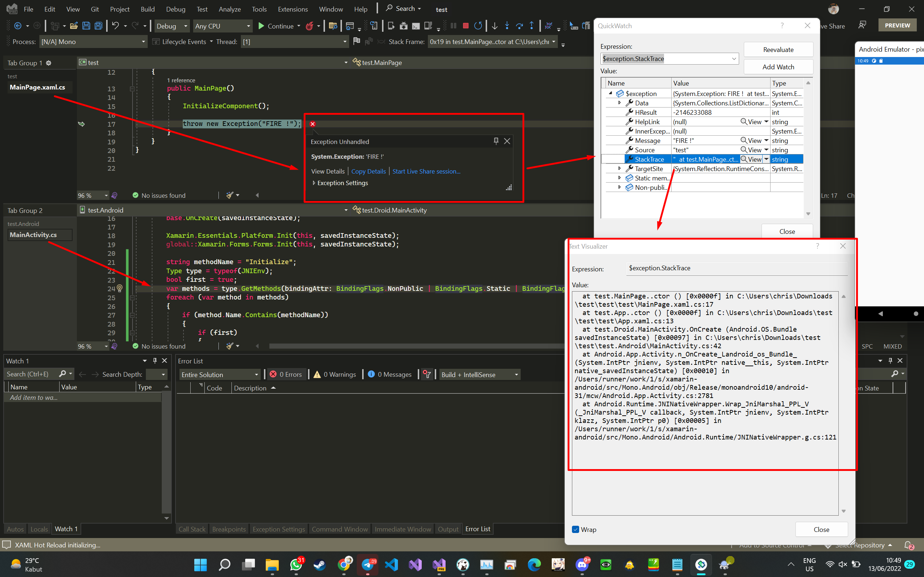Open Tab Group 1 settings gear
The image size is (924, 577).
[x=48, y=63]
